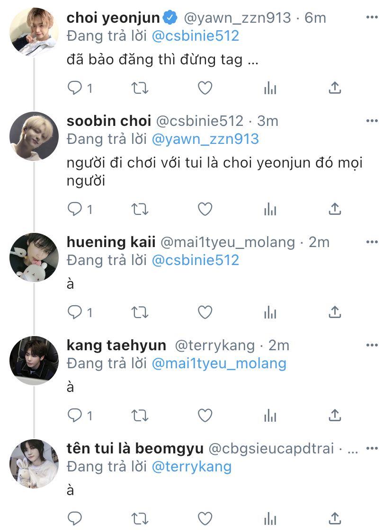The width and height of the screenshot is (392, 532).
Task: Open the @csbinie512 mention link in first tweet
Action: (x=196, y=36)
